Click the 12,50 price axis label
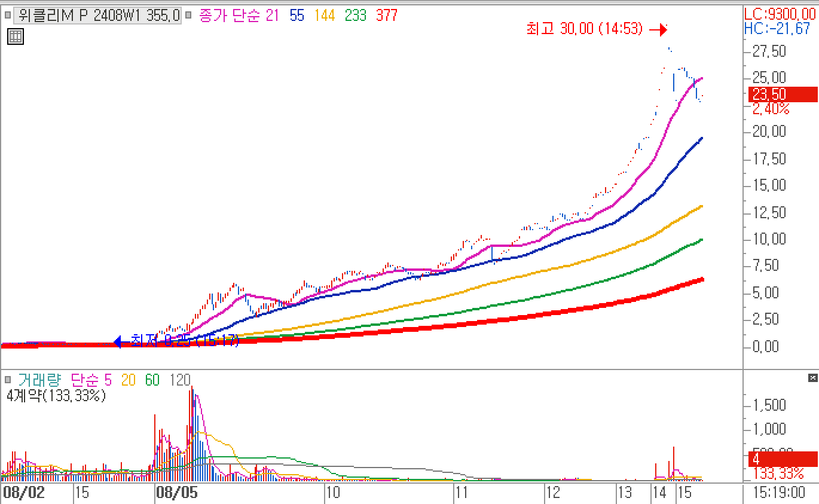The height and width of the screenshot is (504, 819). pos(769,213)
